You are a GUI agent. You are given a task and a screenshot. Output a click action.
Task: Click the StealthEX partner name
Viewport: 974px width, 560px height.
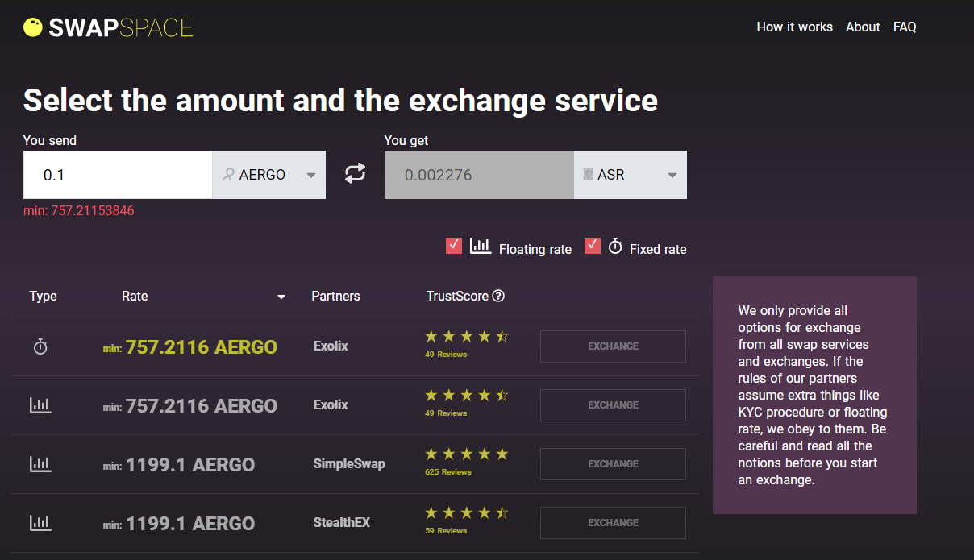342,523
